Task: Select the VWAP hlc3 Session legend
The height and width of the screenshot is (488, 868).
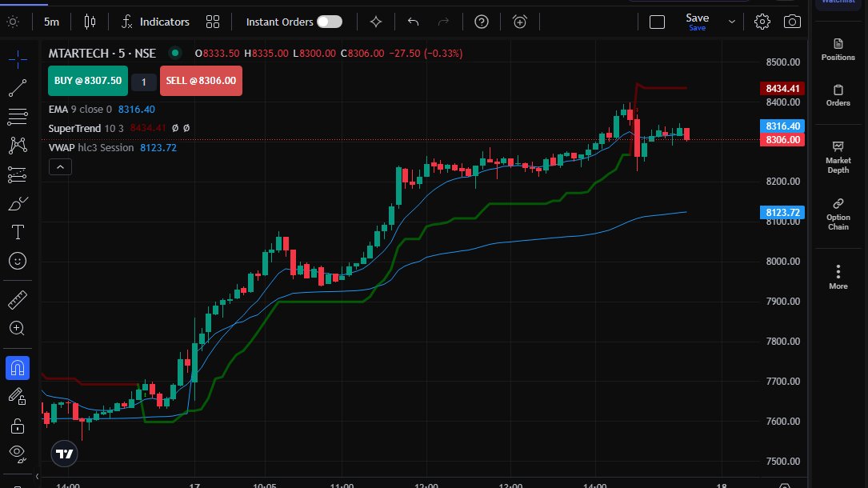Action: pyautogui.click(x=91, y=148)
